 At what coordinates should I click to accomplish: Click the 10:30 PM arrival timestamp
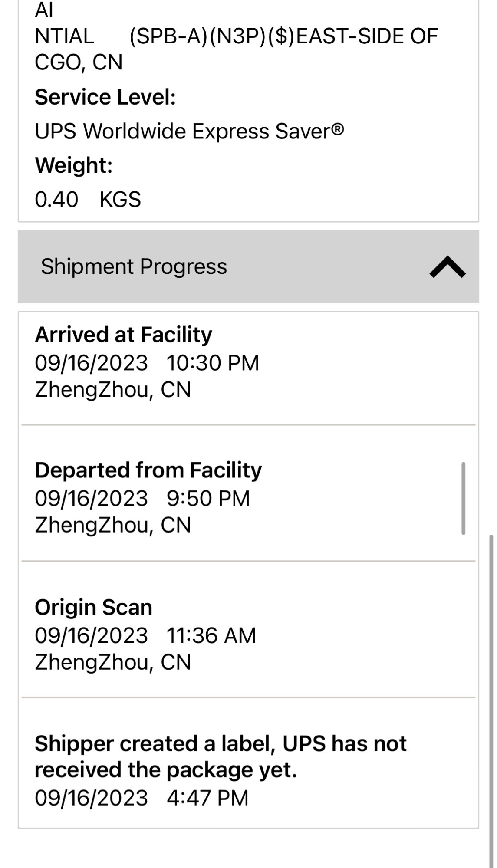click(x=213, y=363)
